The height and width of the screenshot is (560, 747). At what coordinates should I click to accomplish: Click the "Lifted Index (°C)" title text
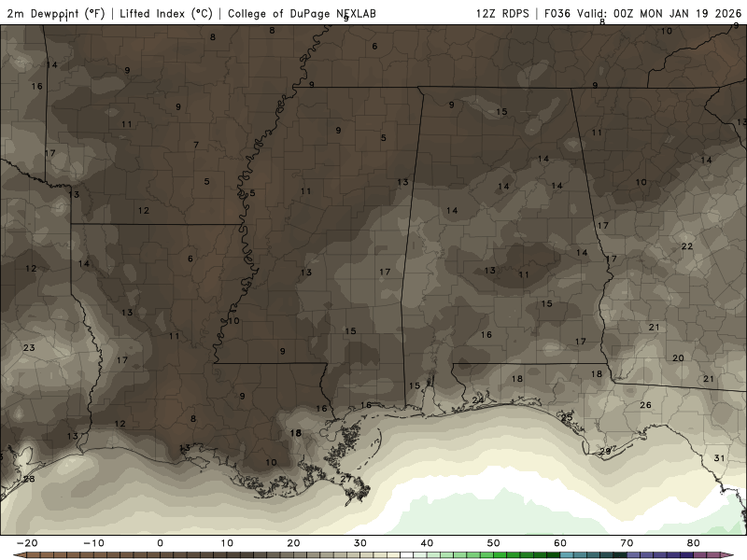[166, 14]
